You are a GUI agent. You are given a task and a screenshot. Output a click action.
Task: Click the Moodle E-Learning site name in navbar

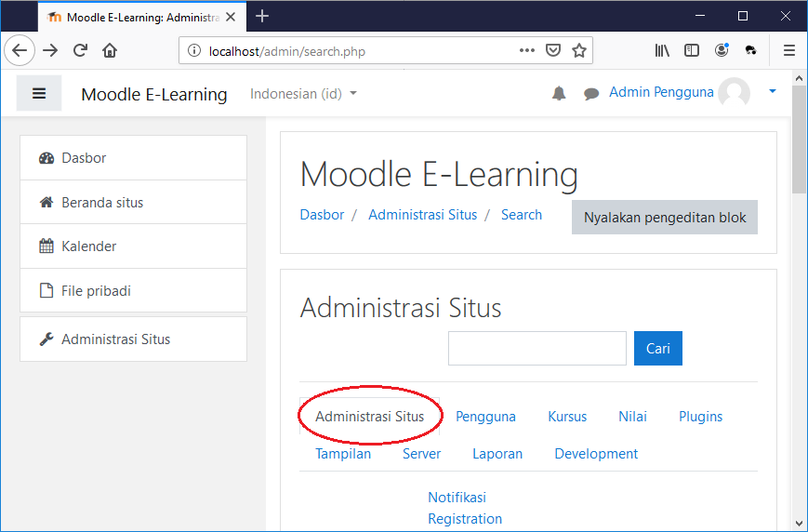154,94
